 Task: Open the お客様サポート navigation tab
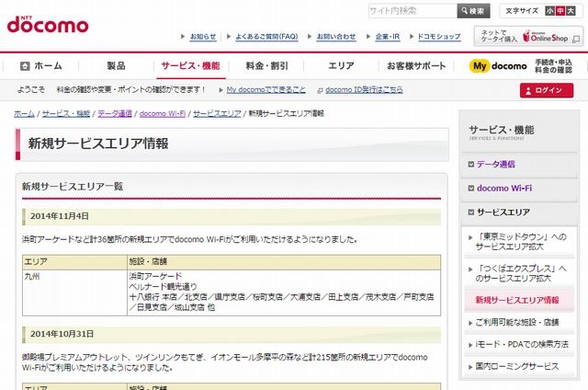(416, 66)
